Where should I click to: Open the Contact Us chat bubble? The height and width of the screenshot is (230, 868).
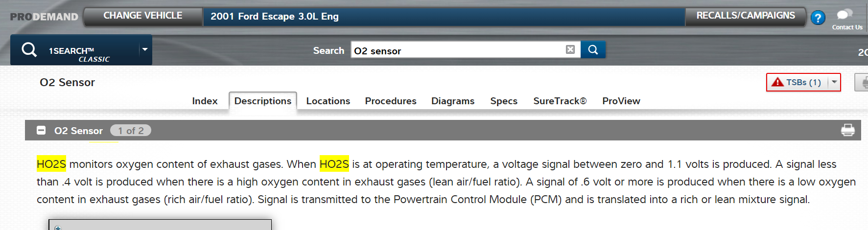pyautogui.click(x=845, y=15)
